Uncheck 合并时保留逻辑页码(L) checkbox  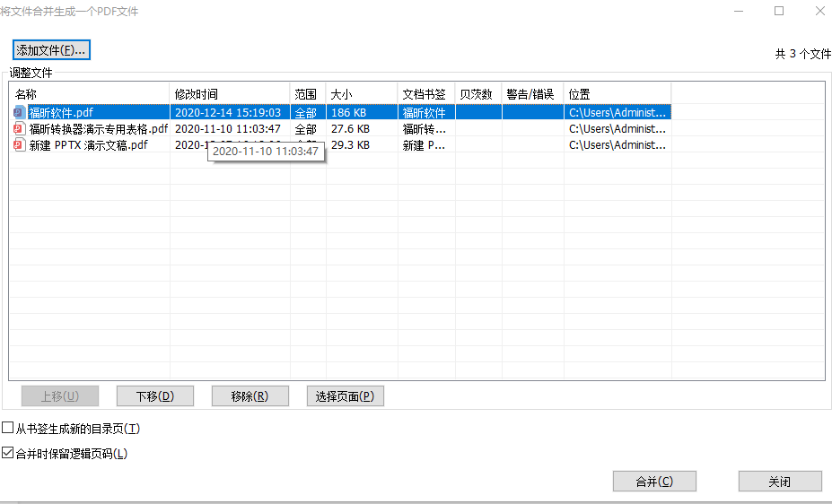7,453
